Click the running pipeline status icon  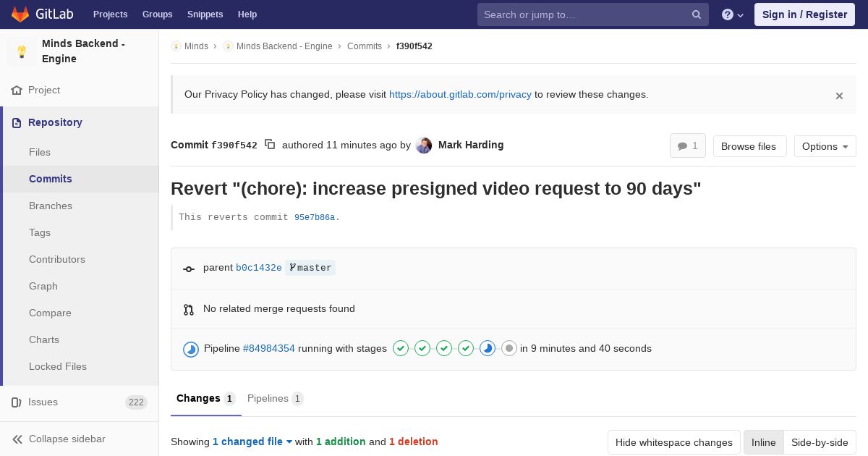coord(191,350)
